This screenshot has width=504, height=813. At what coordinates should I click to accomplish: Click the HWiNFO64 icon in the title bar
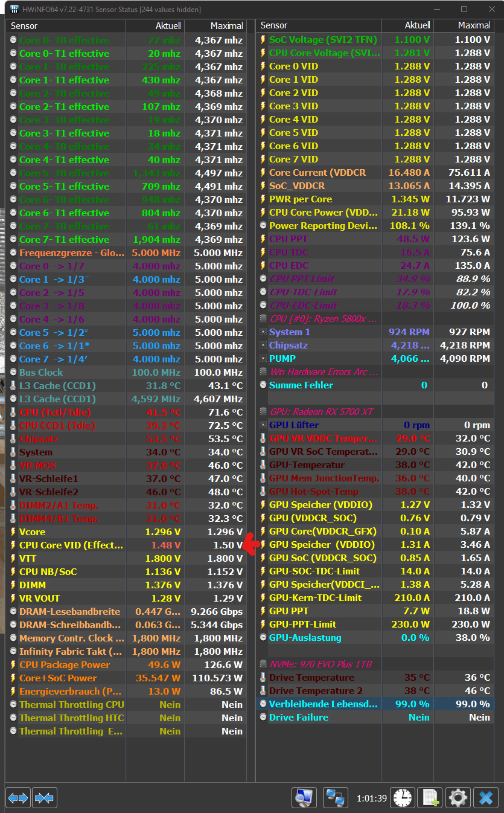click(x=14, y=10)
